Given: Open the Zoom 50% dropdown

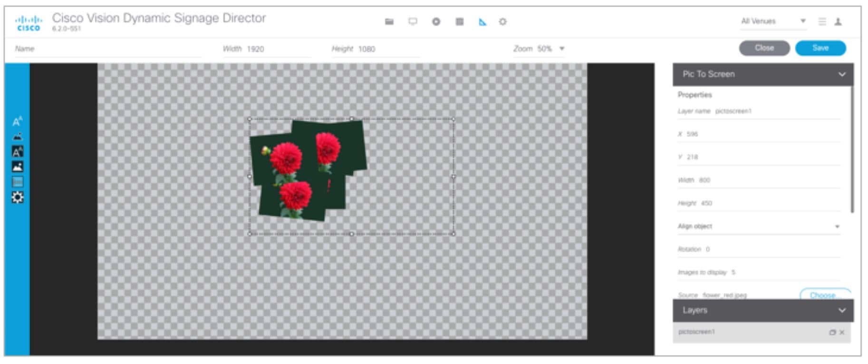Looking at the screenshot, I should pos(539,49).
